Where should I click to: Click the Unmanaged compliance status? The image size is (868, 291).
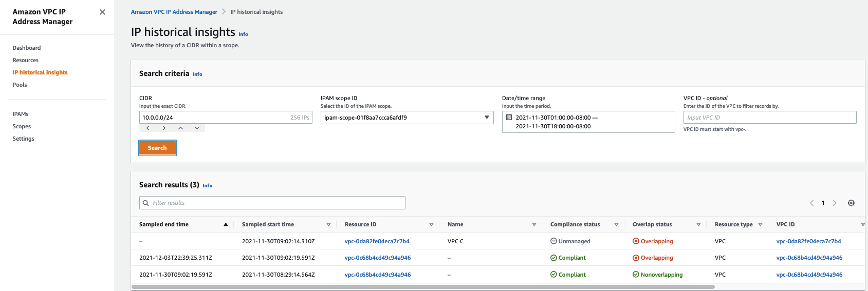tap(570, 241)
